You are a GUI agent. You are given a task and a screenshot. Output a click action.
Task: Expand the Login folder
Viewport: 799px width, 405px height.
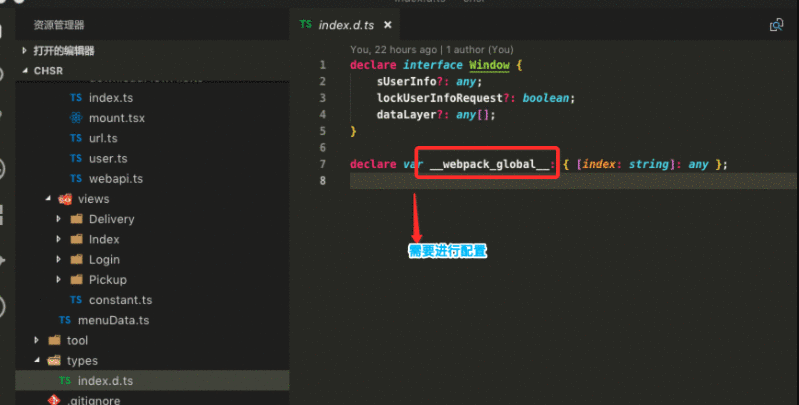click(x=59, y=259)
